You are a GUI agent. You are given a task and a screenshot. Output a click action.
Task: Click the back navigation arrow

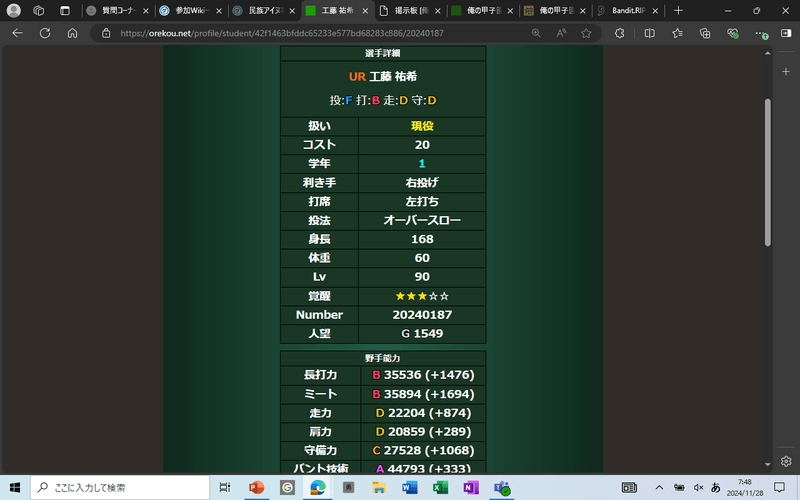[x=17, y=33]
